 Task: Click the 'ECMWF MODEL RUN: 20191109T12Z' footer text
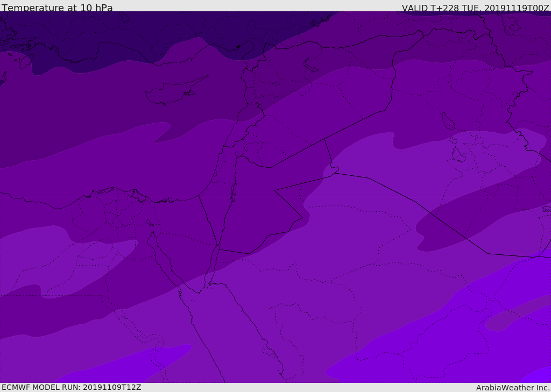coord(72,387)
